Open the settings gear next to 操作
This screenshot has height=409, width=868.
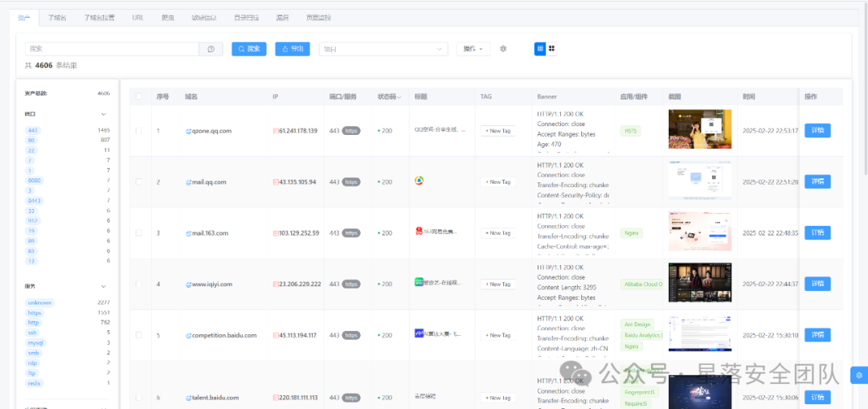[x=503, y=49]
